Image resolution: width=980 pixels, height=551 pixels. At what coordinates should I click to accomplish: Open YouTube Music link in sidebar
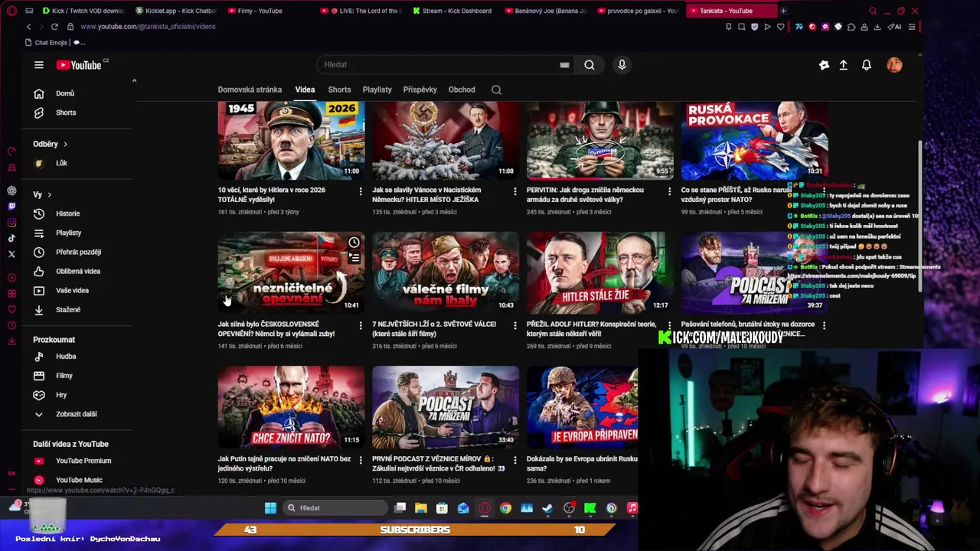(x=79, y=480)
